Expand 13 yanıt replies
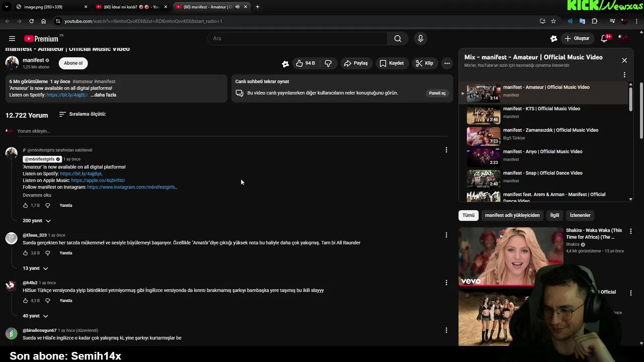 point(35,268)
